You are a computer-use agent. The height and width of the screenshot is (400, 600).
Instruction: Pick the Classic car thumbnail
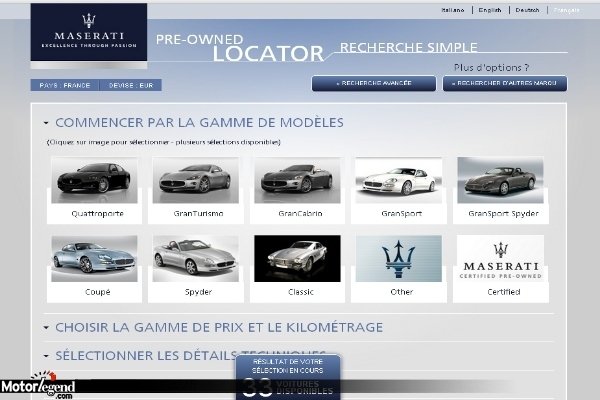pyautogui.click(x=297, y=259)
